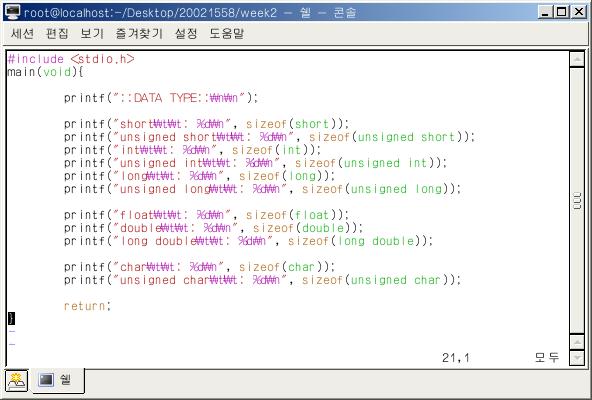This screenshot has width=592, height=400.
Task: Maximize the console window
Action: [561, 12]
